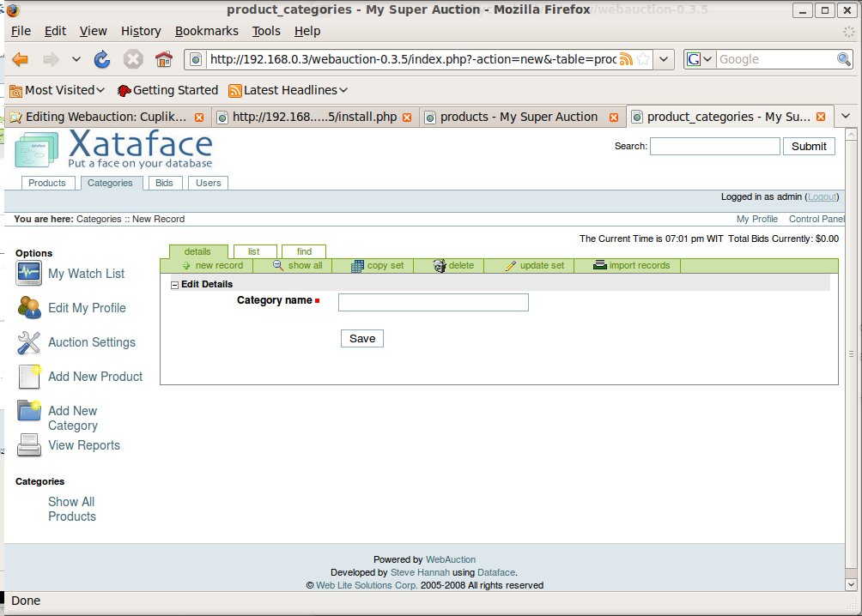This screenshot has height=616, width=862.
Task: Click the View Reports printer icon
Action: [x=28, y=445]
